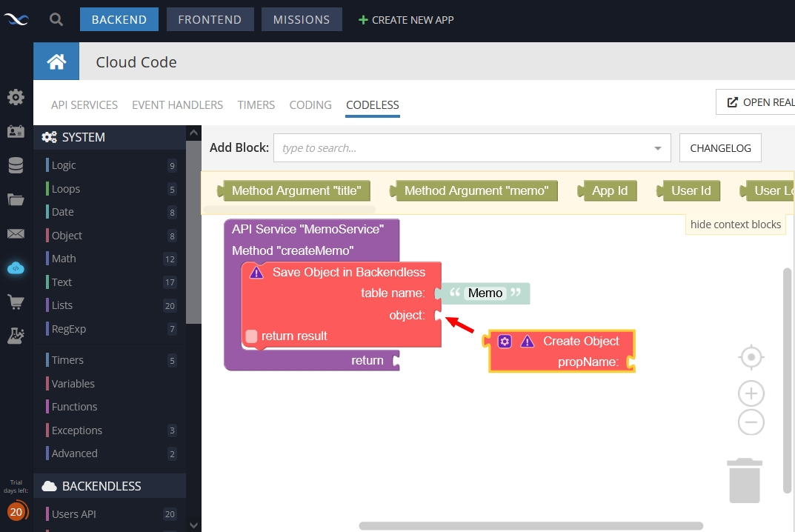Click the BACKENDLESS cloud icon
Image resolution: width=795 pixels, height=532 pixels.
49,486
